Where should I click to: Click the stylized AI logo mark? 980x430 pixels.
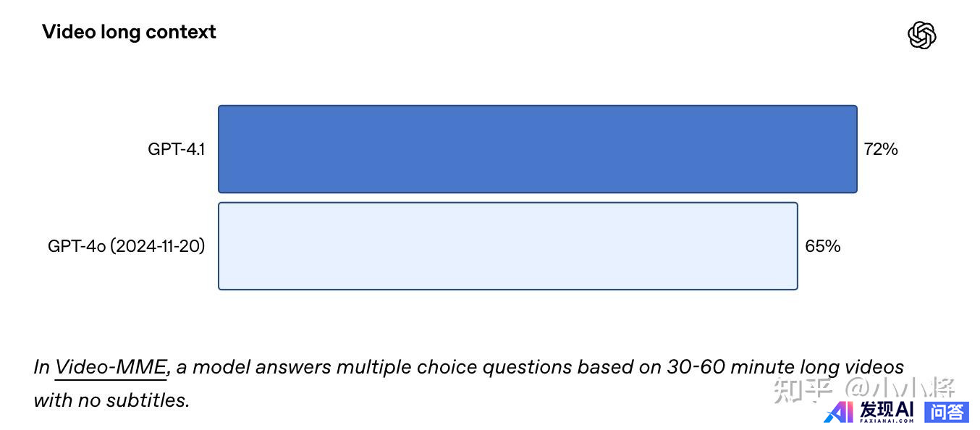pyautogui.click(x=840, y=412)
